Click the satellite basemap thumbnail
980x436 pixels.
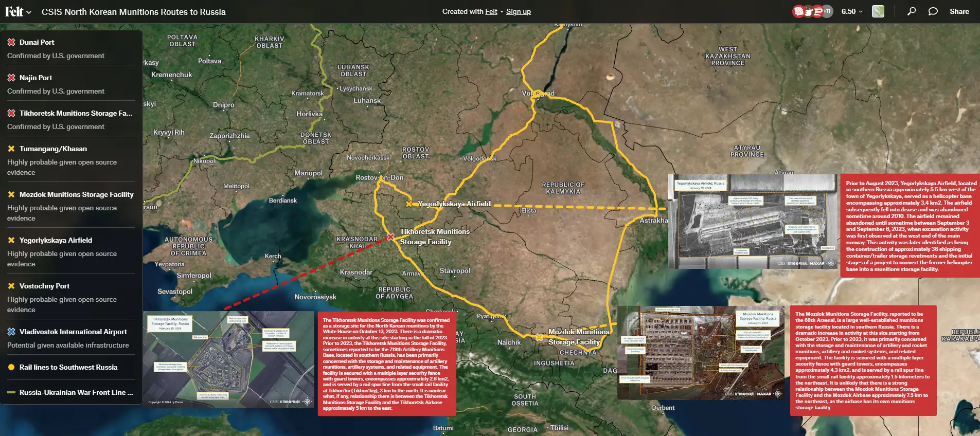click(x=878, y=11)
